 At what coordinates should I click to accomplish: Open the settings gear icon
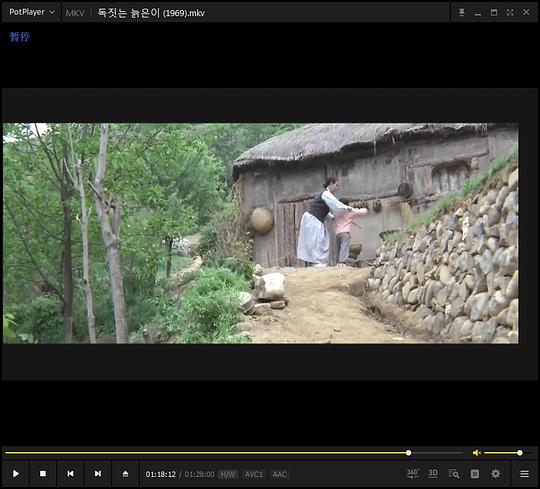(x=495, y=474)
